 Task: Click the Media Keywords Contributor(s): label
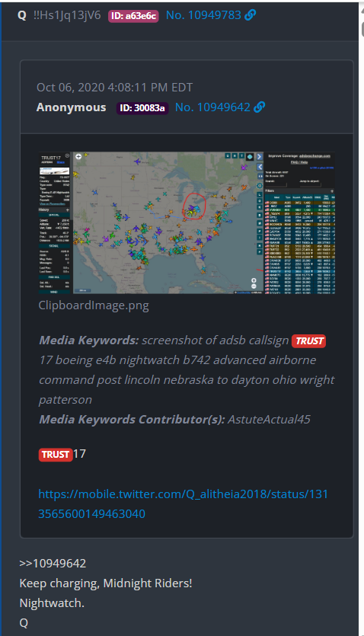(132, 420)
